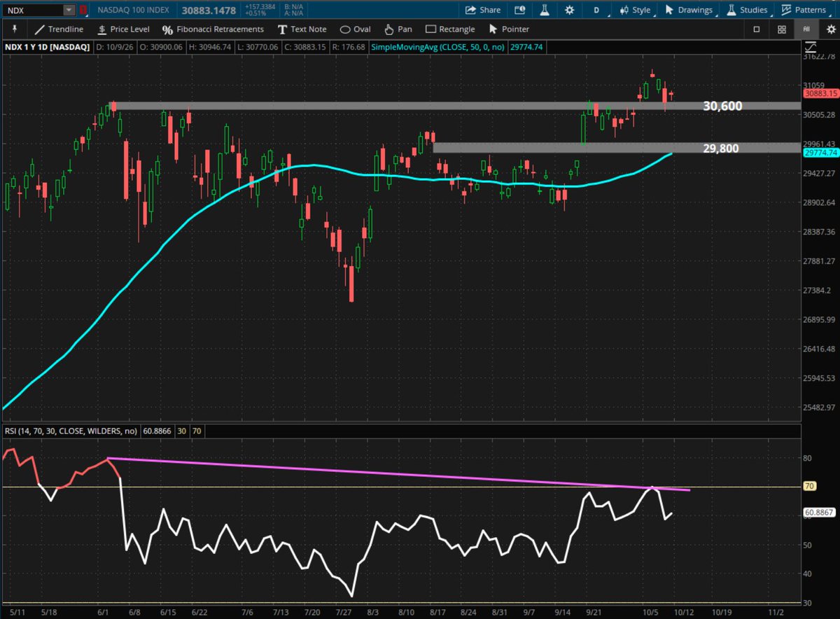Select the 30,600 level label

[x=722, y=106]
